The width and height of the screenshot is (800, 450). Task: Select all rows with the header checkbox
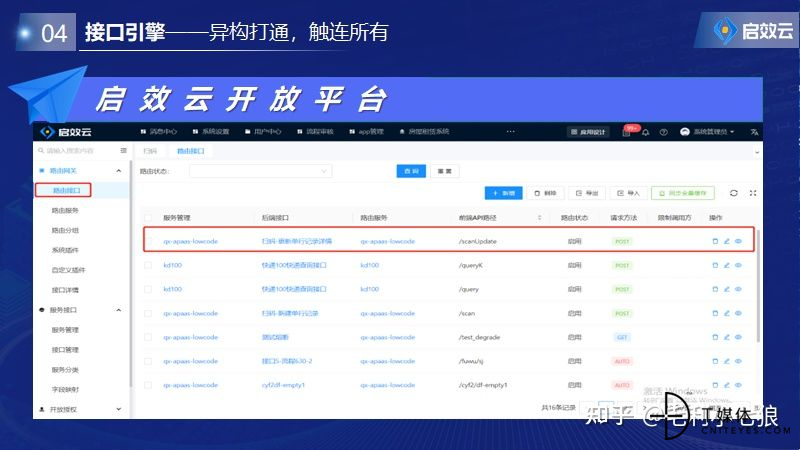click(148, 218)
